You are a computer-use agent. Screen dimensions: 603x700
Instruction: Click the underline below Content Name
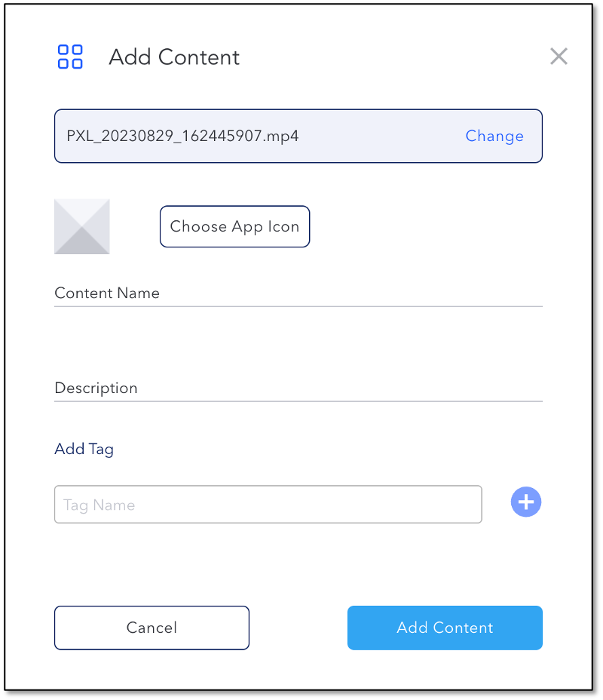pyautogui.click(x=298, y=307)
